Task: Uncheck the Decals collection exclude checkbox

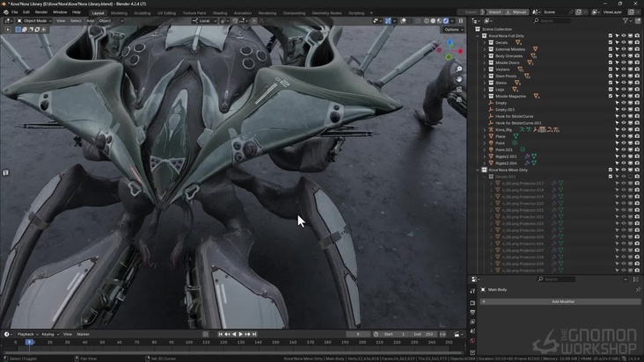Action: point(611,43)
